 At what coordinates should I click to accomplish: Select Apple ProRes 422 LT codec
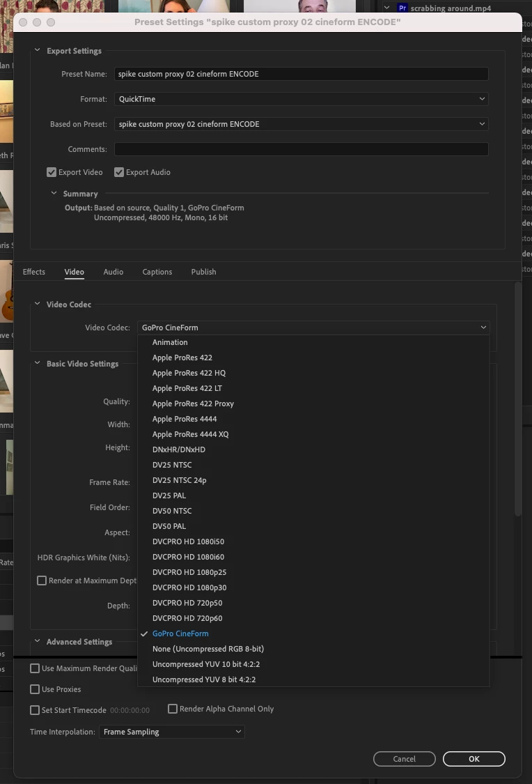coord(314,388)
